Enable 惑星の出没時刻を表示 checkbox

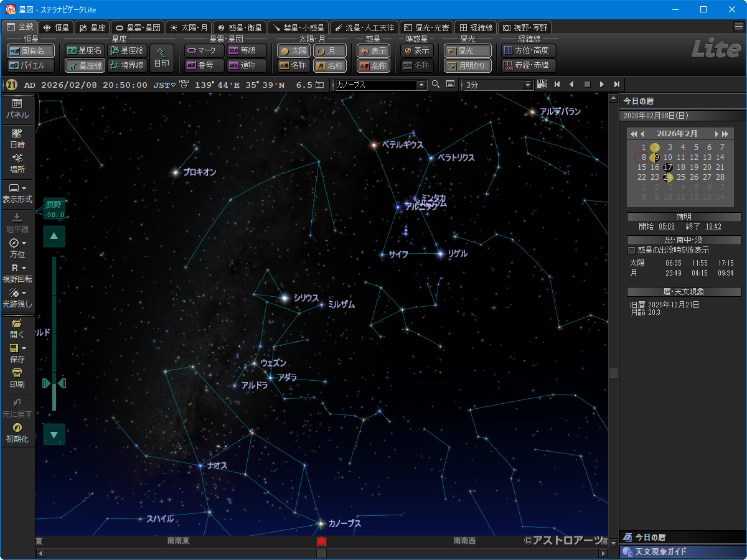click(631, 250)
